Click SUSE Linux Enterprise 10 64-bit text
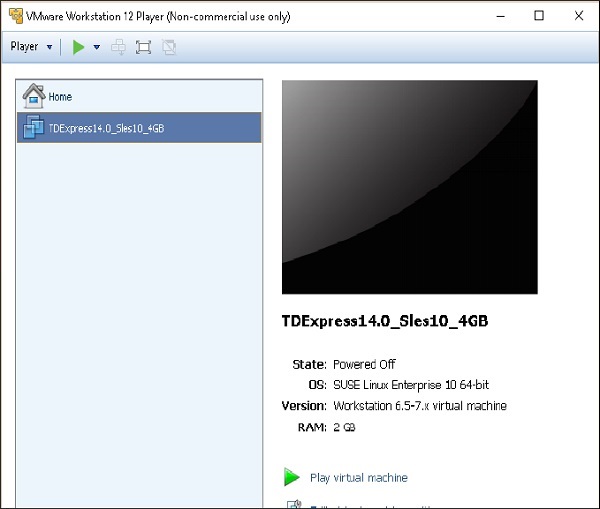 coord(411,385)
